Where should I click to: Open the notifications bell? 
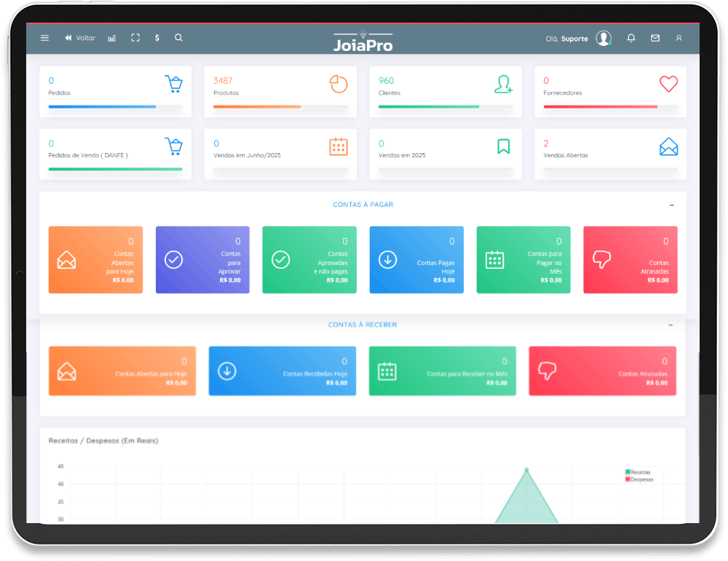pos(631,38)
